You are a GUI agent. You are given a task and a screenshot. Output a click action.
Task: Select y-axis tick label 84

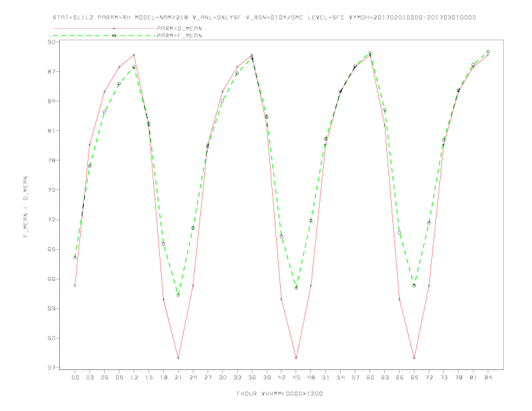pyautogui.click(x=51, y=101)
